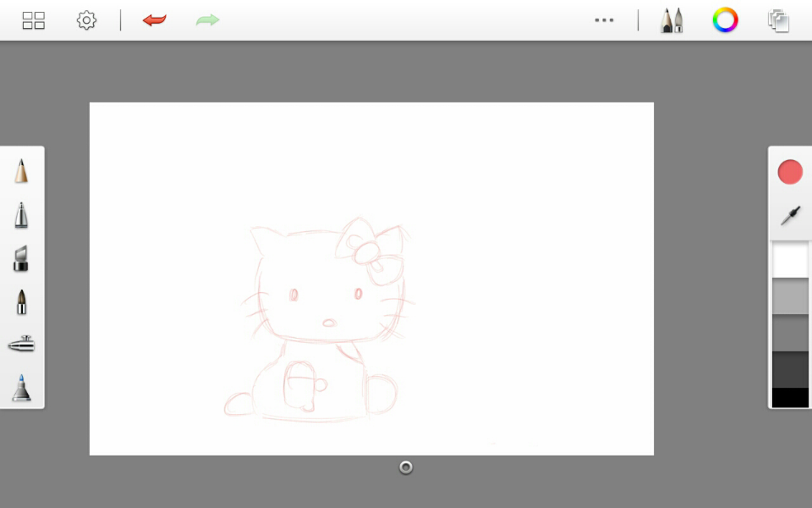Undo the last stroke with the red arrow
The image size is (812, 508).
[x=153, y=20]
